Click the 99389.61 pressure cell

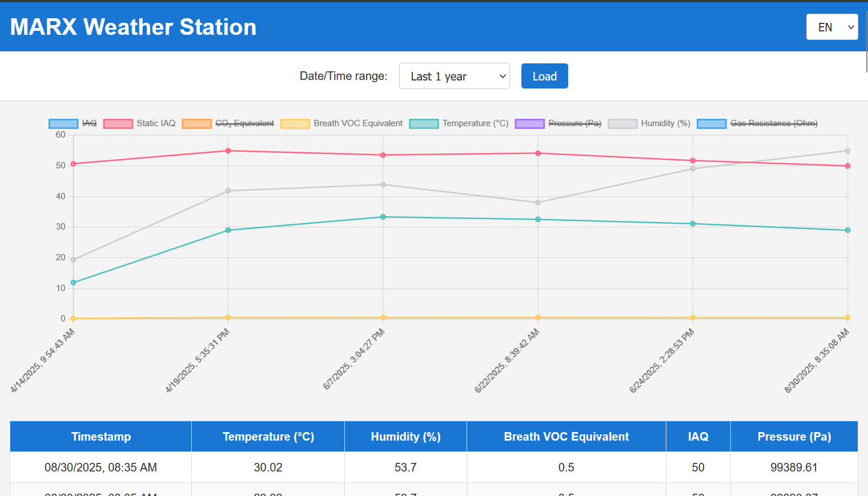794,467
